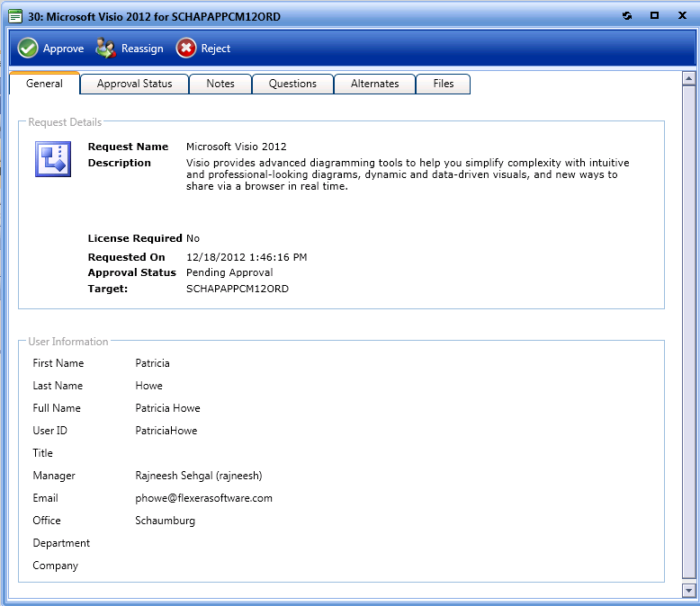Open the Notes tab
Image resolution: width=700 pixels, height=606 pixels.
[x=220, y=84]
